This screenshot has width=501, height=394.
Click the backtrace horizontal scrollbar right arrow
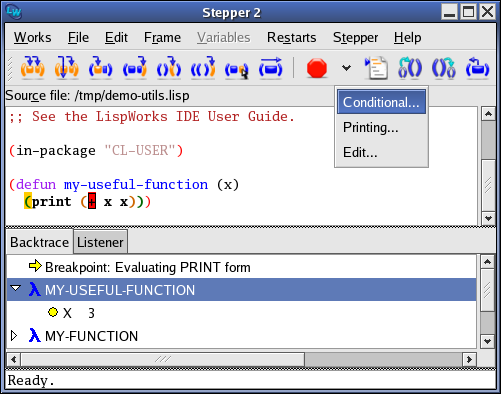[x=469, y=359]
